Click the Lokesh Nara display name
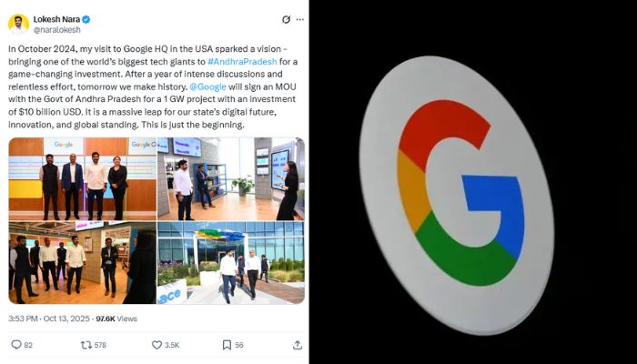 (x=56, y=19)
